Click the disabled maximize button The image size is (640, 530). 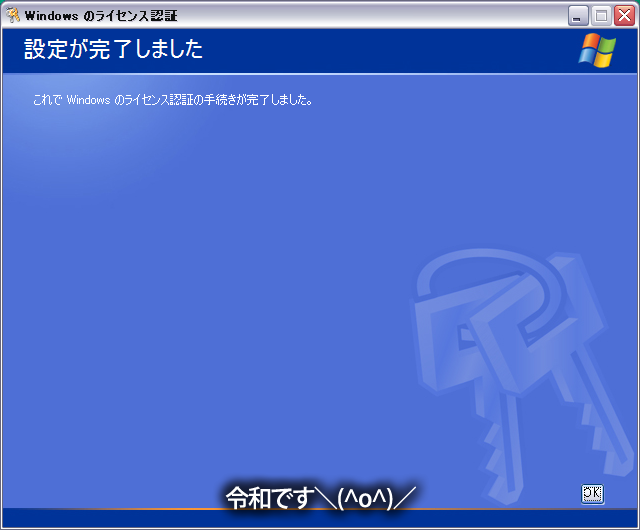[x=601, y=16]
